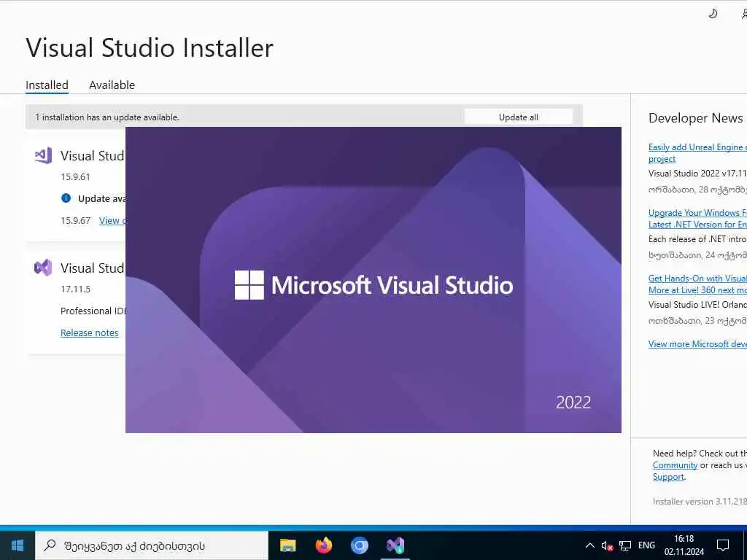Click the Visual Studio 2022 product icon
This screenshot has height=560, width=747.
tap(43, 268)
